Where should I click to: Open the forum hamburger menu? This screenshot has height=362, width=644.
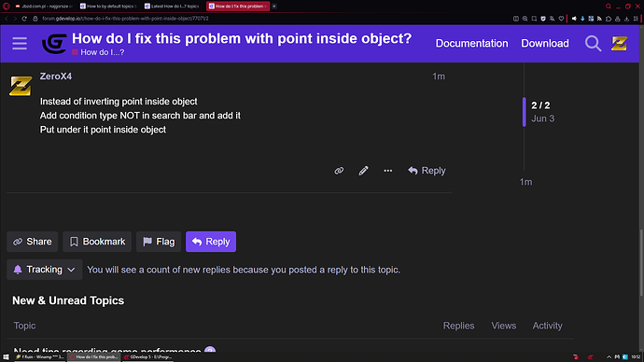[x=20, y=43]
